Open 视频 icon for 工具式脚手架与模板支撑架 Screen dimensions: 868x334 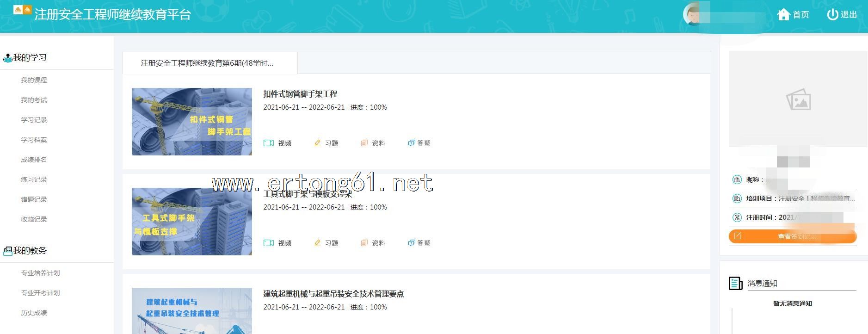coord(269,243)
